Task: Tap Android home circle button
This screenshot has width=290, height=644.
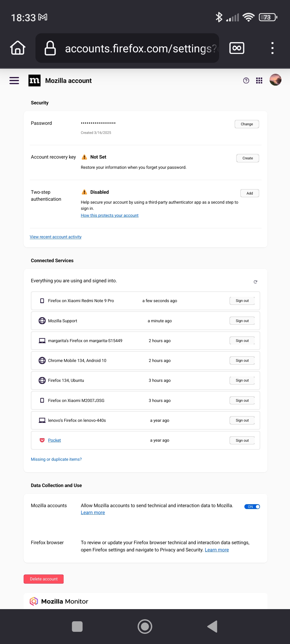Action: point(145,627)
